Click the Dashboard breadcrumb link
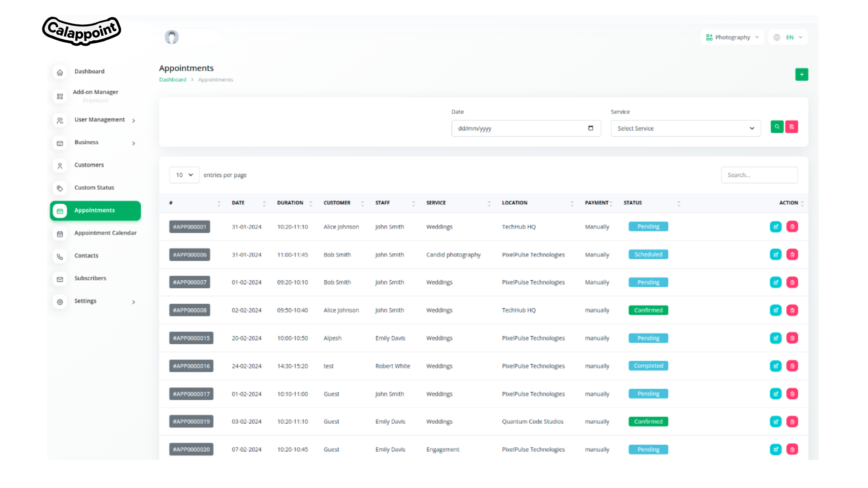Viewport: 868px width, 488px height. click(173, 80)
